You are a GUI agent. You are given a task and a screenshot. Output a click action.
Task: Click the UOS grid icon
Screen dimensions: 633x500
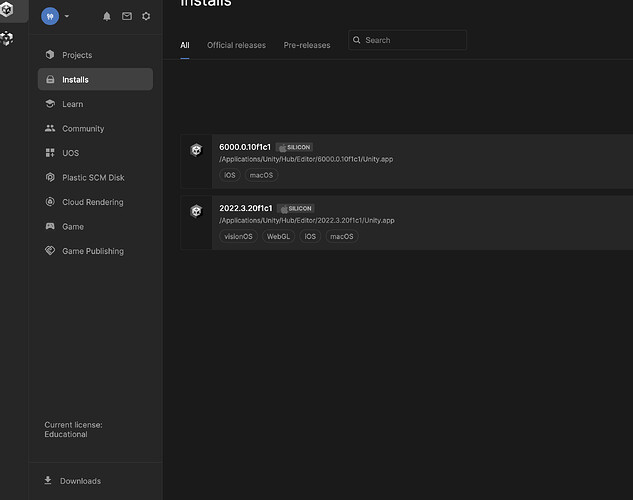point(51,153)
